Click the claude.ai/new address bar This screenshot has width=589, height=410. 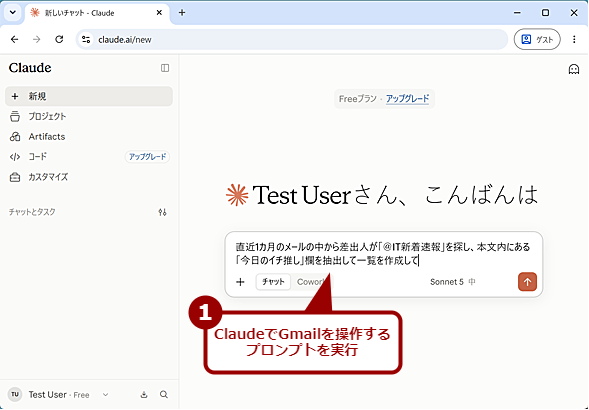(291, 39)
